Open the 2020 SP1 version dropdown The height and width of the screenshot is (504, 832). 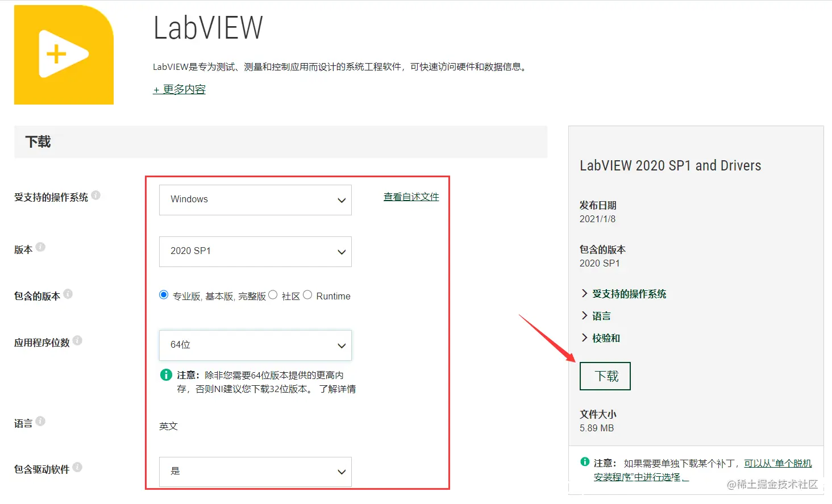(x=255, y=252)
